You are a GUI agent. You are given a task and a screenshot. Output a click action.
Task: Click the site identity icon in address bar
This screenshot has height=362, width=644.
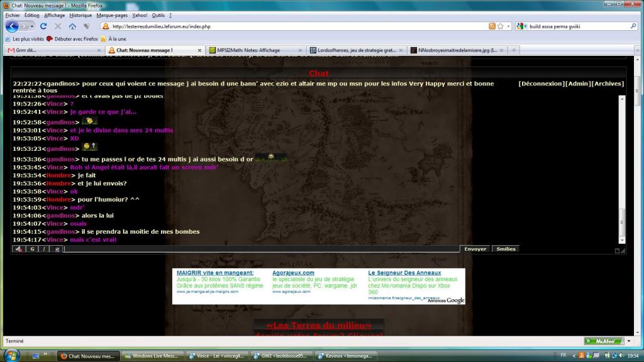click(106, 26)
